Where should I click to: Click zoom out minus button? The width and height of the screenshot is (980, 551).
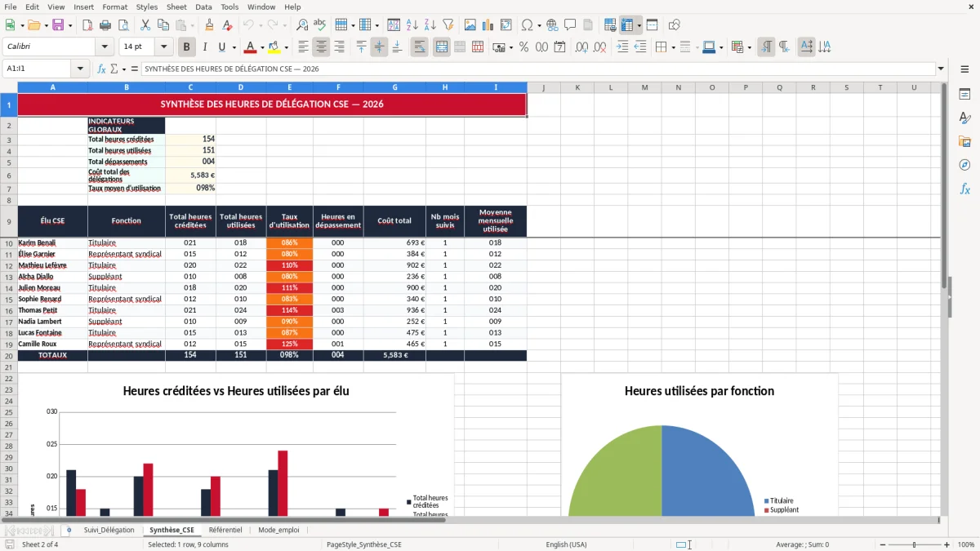coord(883,544)
